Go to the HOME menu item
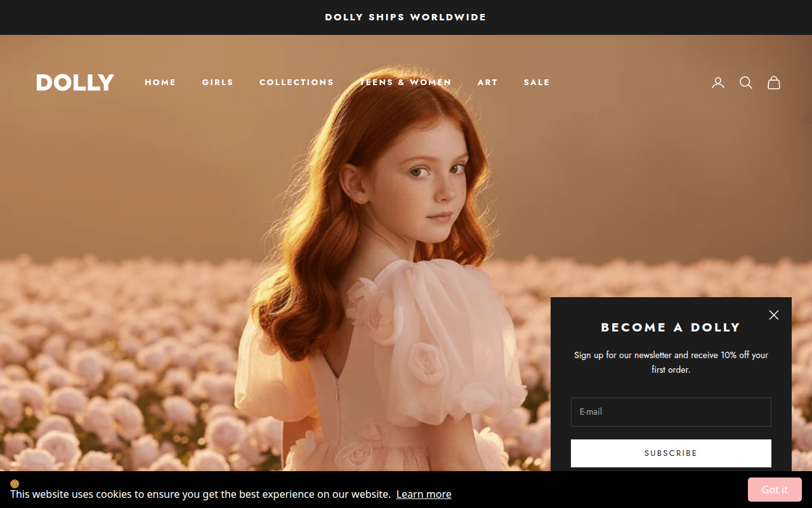Viewport: 812px width, 508px height. (160, 83)
